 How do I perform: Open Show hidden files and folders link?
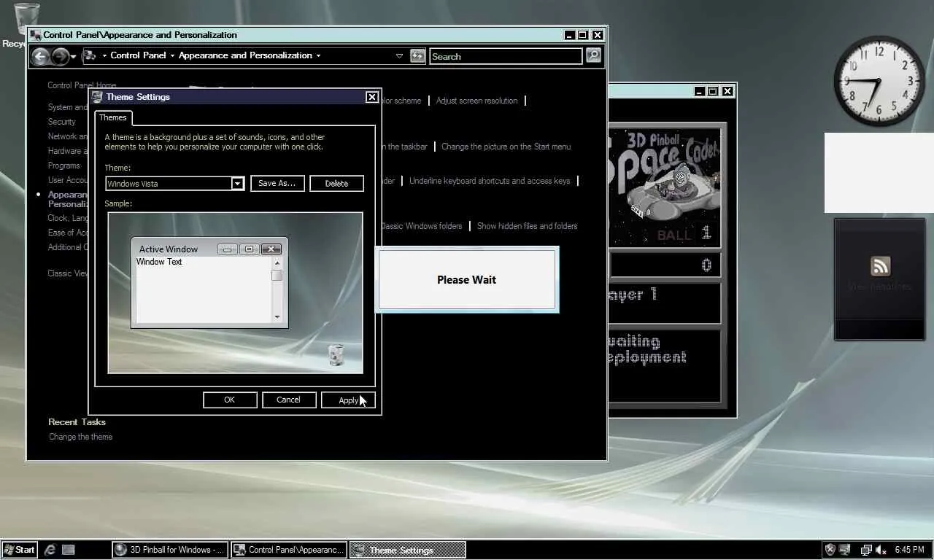pyautogui.click(x=527, y=226)
